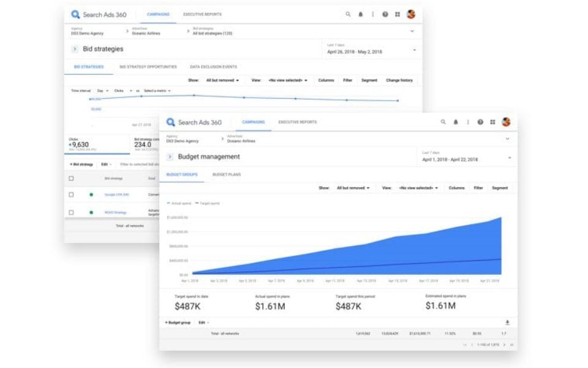The width and height of the screenshot is (588, 368).
Task: Click Filter in Budget management toolbar
Action: (x=478, y=188)
